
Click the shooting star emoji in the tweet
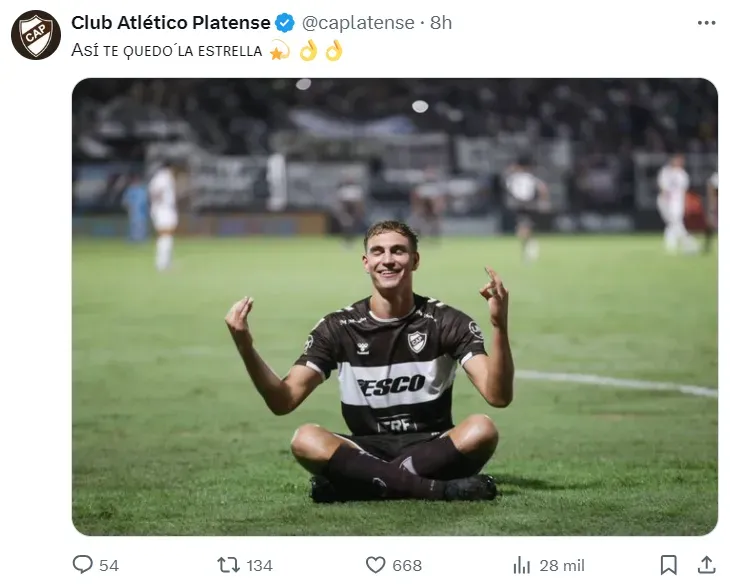tap(279, 50)
